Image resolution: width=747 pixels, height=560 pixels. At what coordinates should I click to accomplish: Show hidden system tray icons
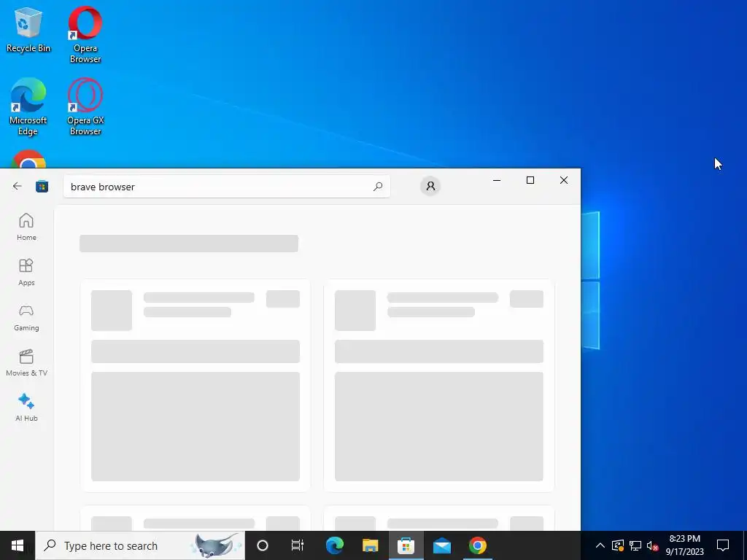click(x=600, y=545)
